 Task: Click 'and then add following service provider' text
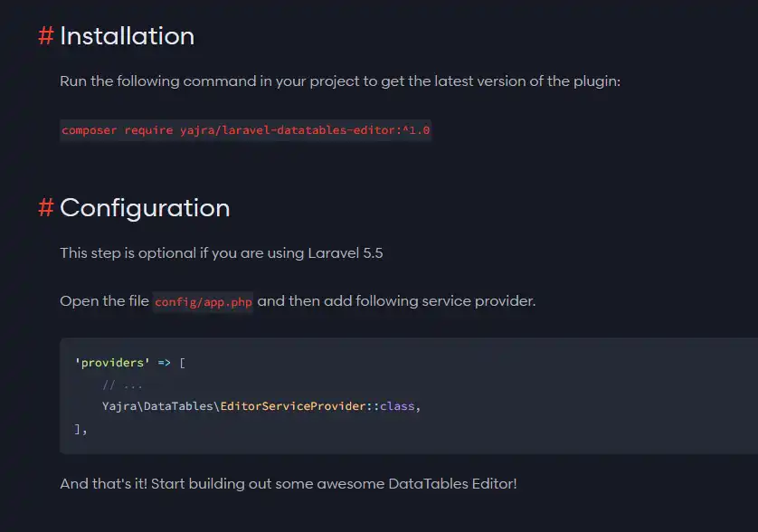pyautogui.click(x=396, y=300)
